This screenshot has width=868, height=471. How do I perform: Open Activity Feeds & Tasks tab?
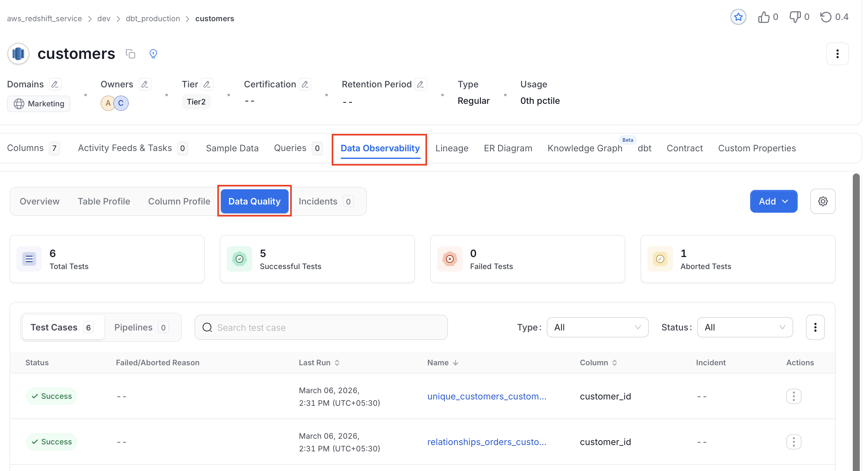(133, 148)
